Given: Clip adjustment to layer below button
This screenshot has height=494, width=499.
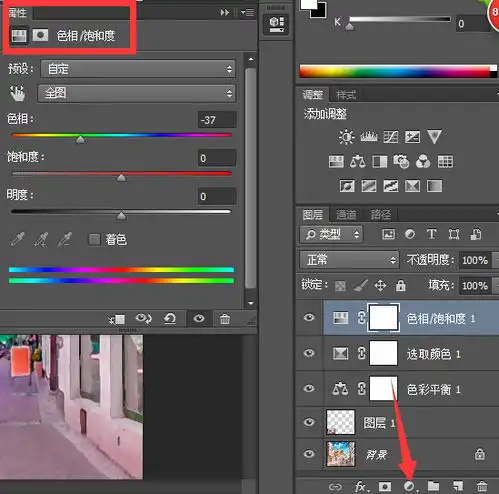Looking at the screenshot, I should tap(117, 319).
